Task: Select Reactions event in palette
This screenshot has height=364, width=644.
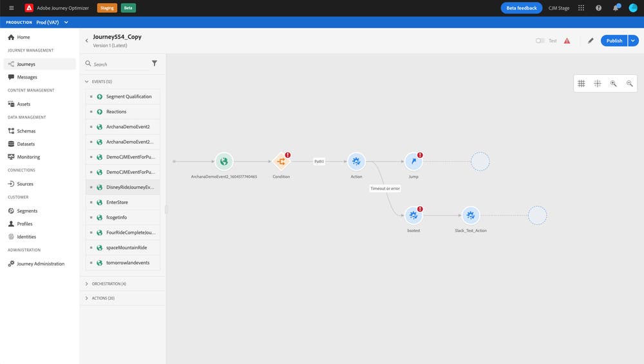Action: 123,111
